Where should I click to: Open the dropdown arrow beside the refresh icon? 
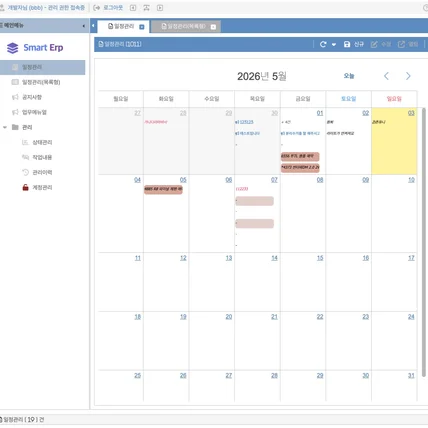click(334, 45)
